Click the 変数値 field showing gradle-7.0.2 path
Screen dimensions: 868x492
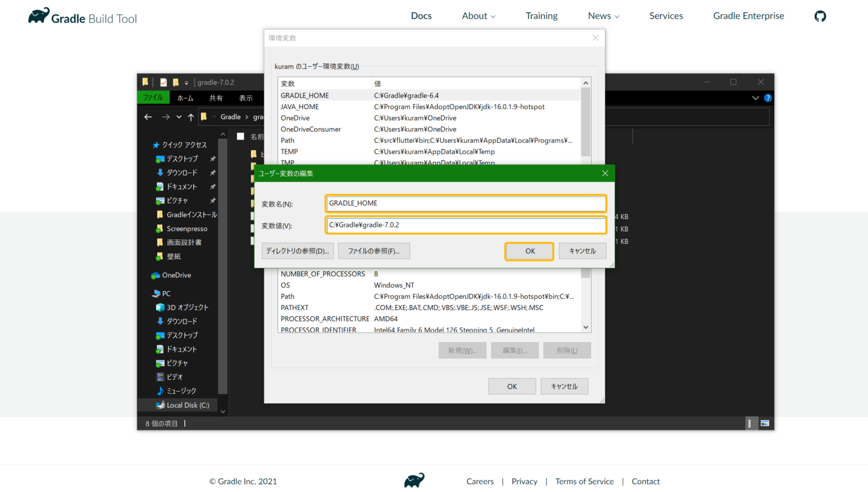tap(466, 225)
